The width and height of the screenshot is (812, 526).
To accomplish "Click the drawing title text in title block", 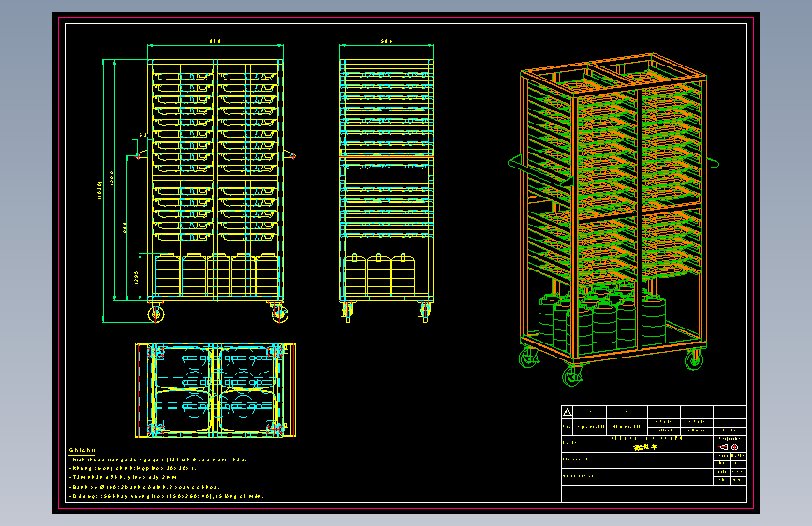I will click(x=645, y=446).
